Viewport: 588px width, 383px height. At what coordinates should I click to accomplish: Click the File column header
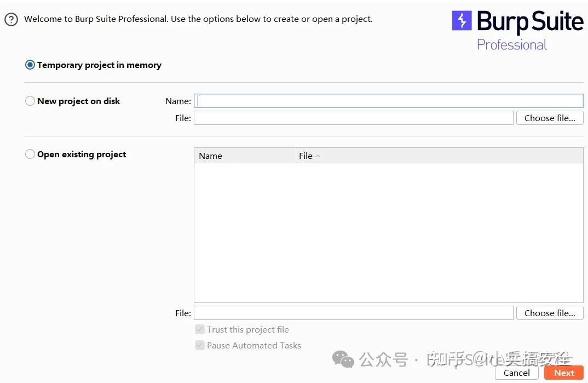(306, 156)
